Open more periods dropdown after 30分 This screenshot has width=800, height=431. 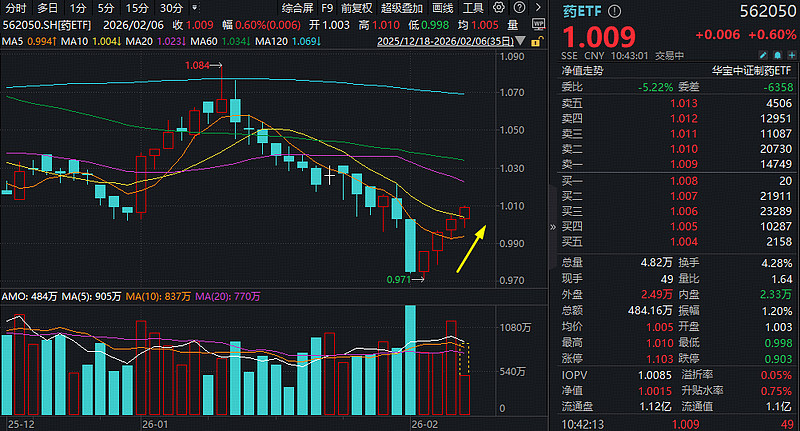194,8
